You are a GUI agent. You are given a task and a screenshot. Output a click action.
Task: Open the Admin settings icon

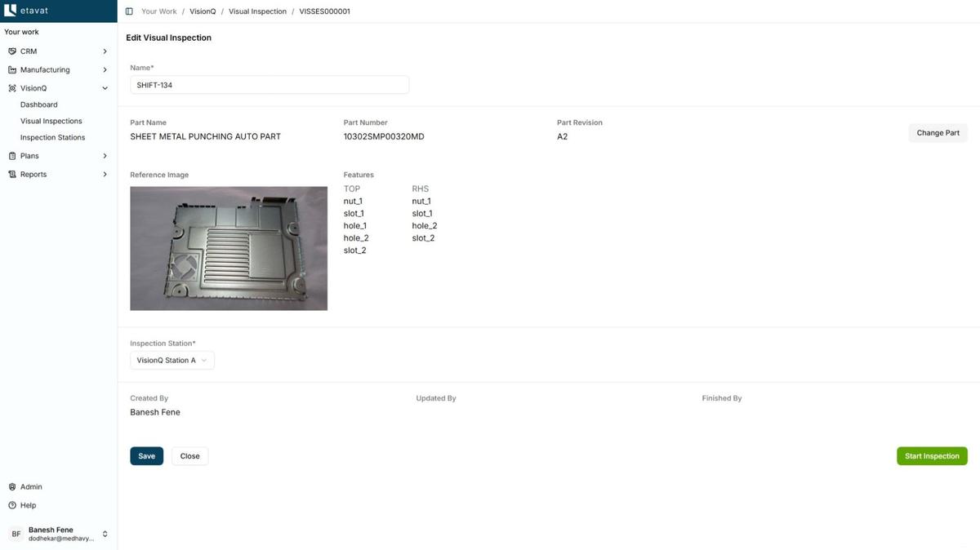coord(12,486)
